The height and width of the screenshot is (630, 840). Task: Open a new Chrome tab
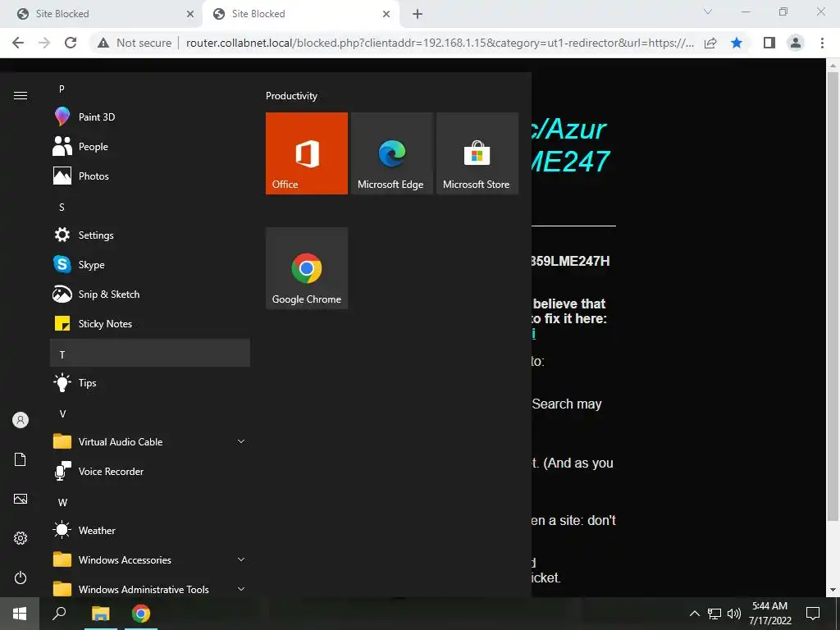tap(418, 14)
